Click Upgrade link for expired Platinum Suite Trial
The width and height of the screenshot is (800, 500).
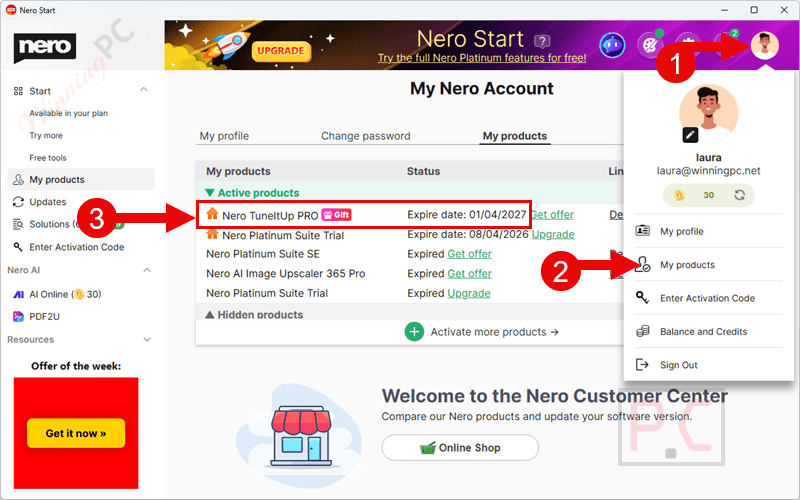[469, 293]
